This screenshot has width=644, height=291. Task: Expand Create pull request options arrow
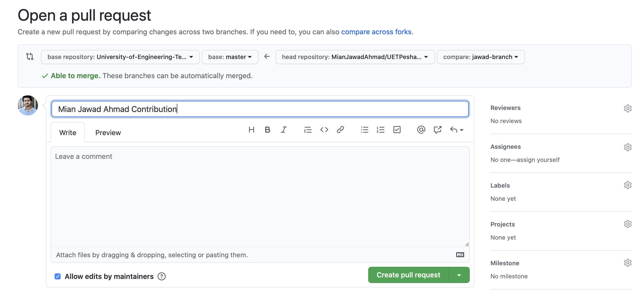459,275
